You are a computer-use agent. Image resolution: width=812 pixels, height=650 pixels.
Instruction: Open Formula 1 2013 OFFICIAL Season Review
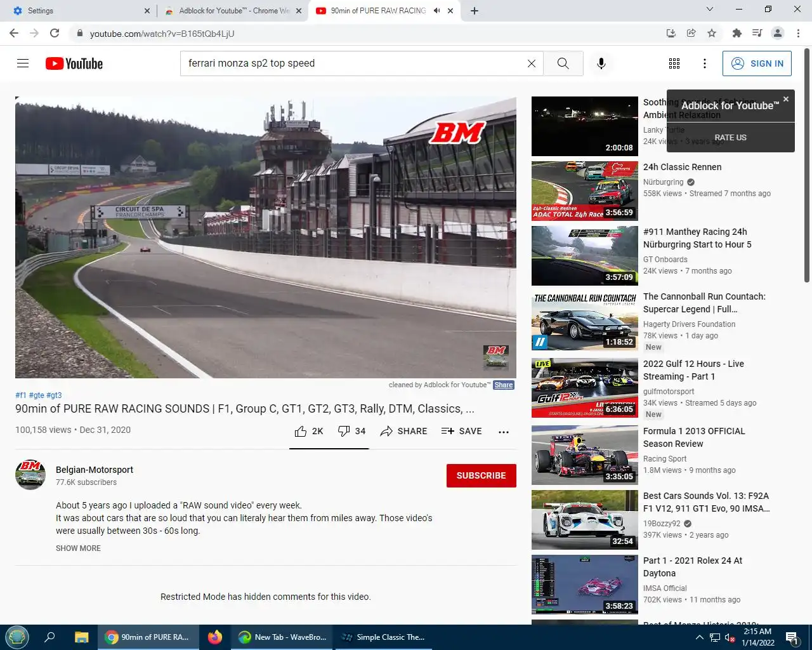pyautogui.click(x=694, y=437)
